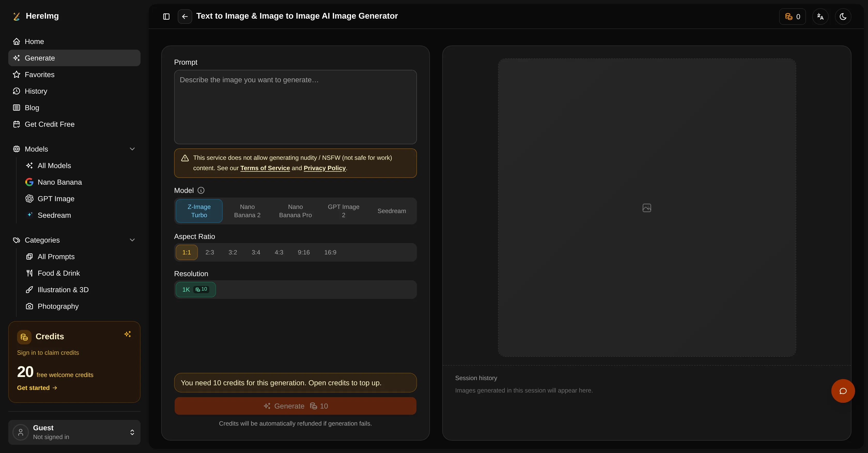Open the chat support bubble
This screenshot has height=453, width=868.
843,391
